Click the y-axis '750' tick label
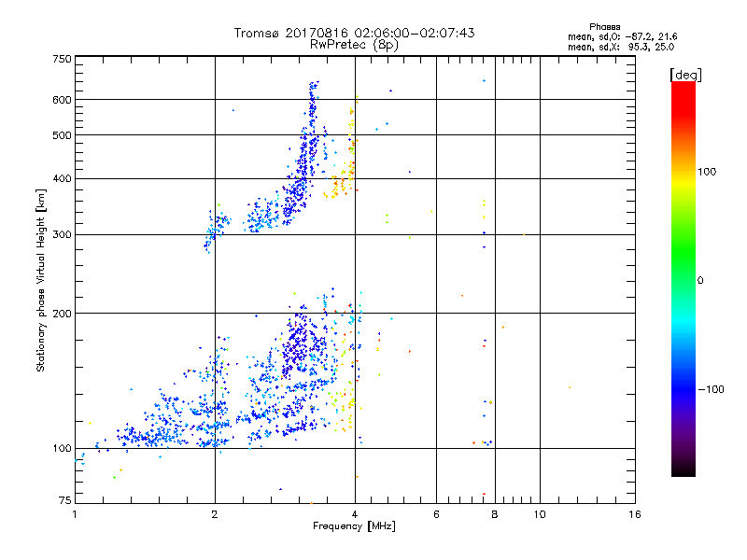The image size is (747, 560). [62, 59]
